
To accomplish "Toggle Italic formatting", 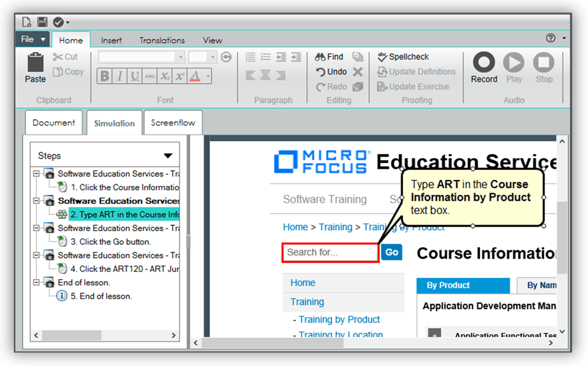I will tap(120, 76).
